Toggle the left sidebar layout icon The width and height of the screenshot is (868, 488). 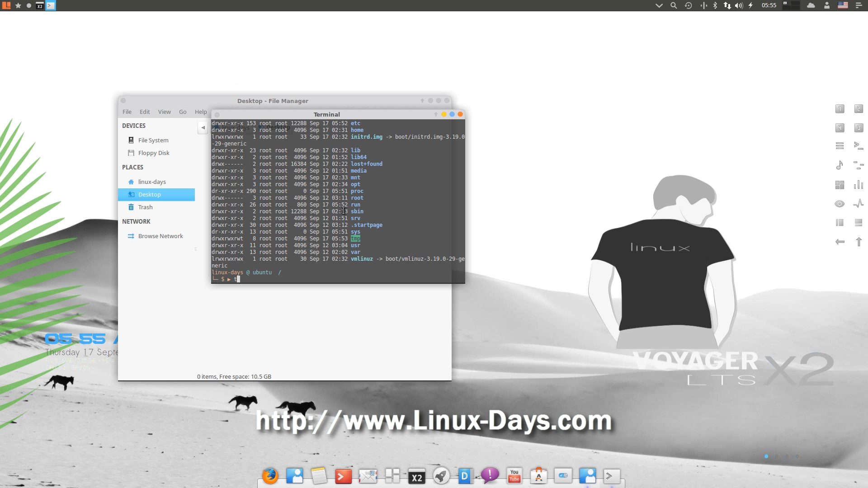pyautogui.click(x=840, y=223)
